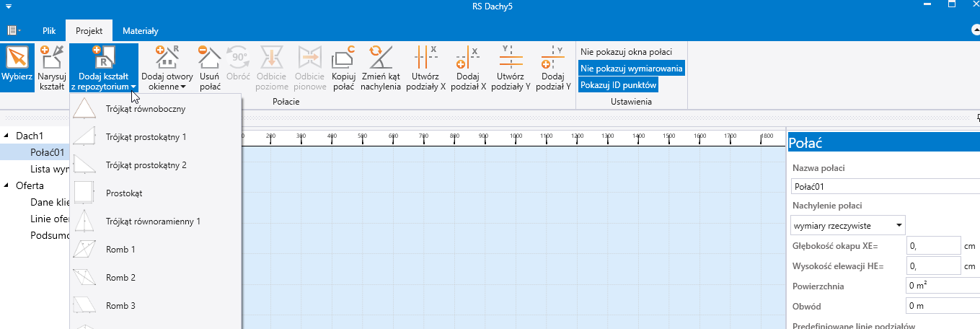
Task: Disable Pokazuj ID punktów setting
Action: (619, 85)
